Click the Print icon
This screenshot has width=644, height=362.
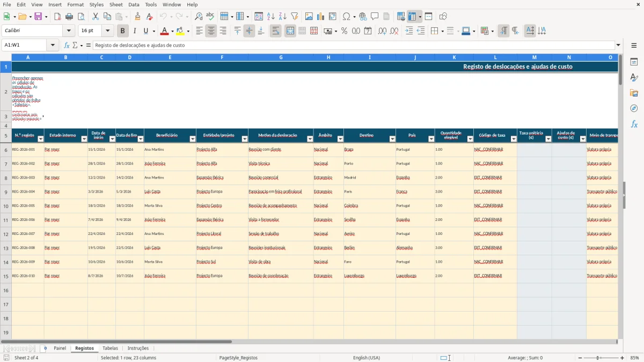[x=69, y=17]
